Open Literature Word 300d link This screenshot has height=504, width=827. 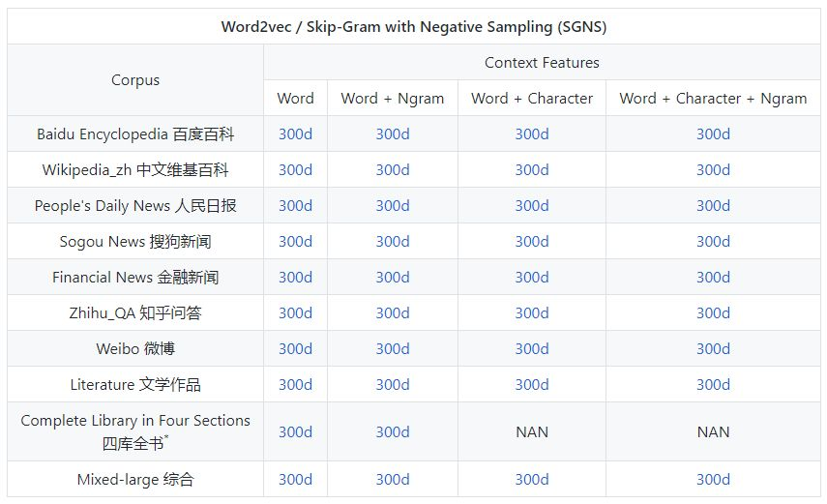295,385
